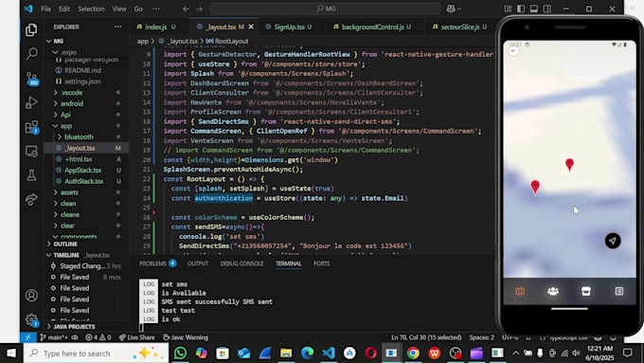Viewport: 644px width, 363px height.
Task: Tap the emulator store shop icon
Action: pyautogui.click(x=586, y=291)
